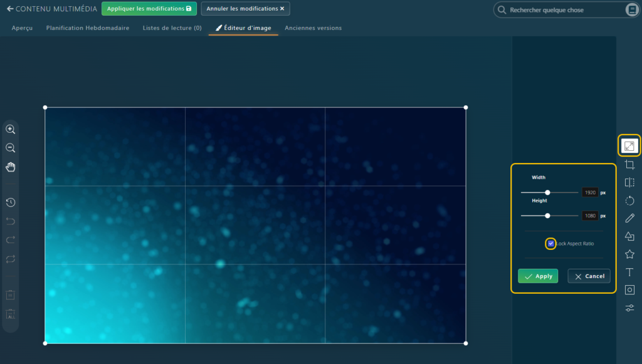Click Appliquer les modifications button
642x364 pixels.
click(149, 9)
